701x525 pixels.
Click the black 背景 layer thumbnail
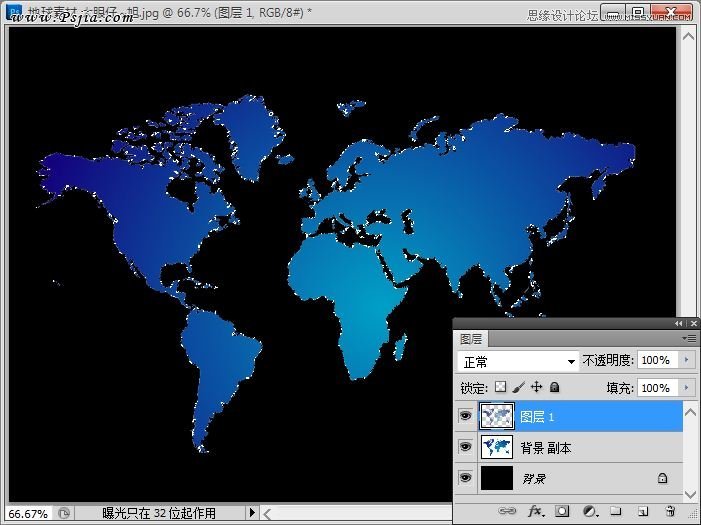point(497,478)
